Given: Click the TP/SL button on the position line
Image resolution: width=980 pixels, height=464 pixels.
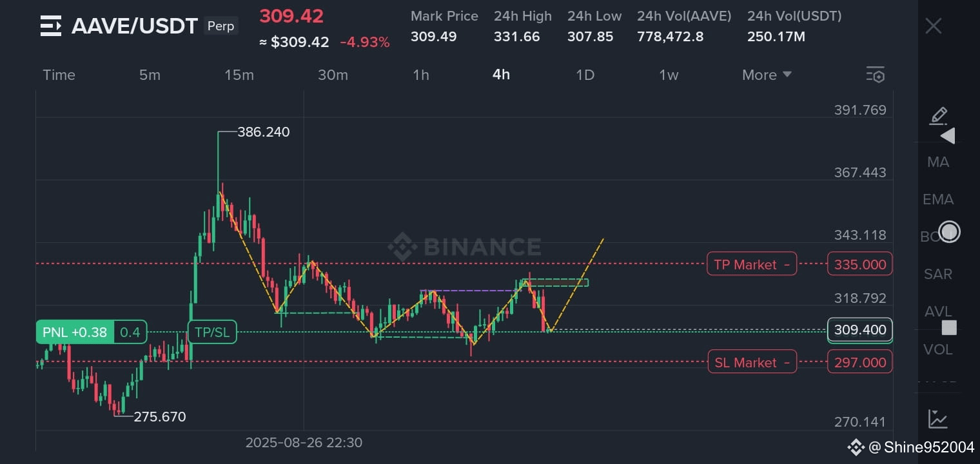Looking at the screenshot, I should (212, 333).
